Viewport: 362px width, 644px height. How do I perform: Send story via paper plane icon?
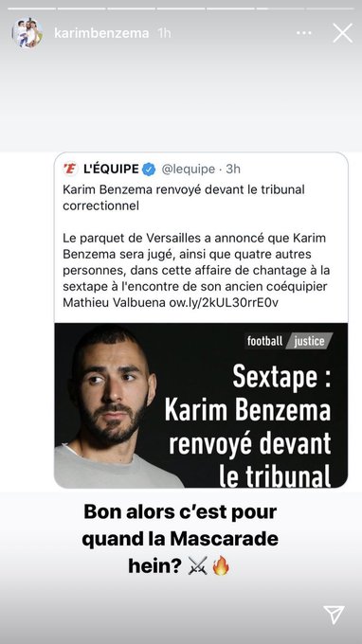(x=334, y=615)
